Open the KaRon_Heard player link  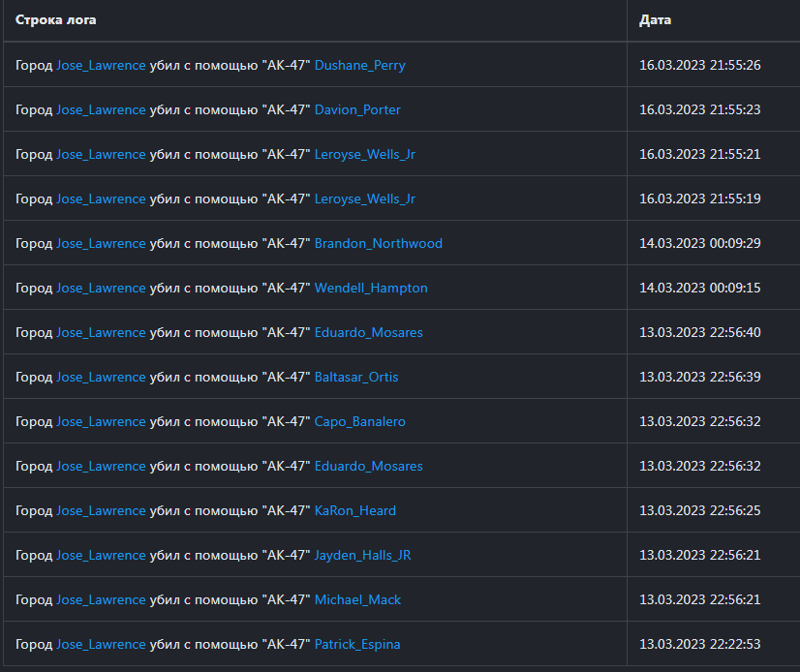coord(354,511)
